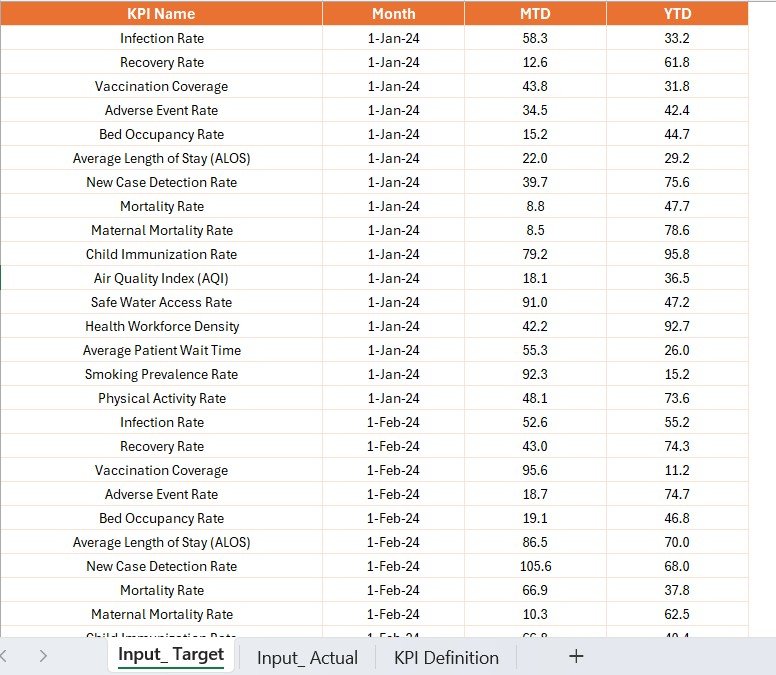Click the YTD value 37.8
This screenshot has width=776, height=675.
coord(677,590)
